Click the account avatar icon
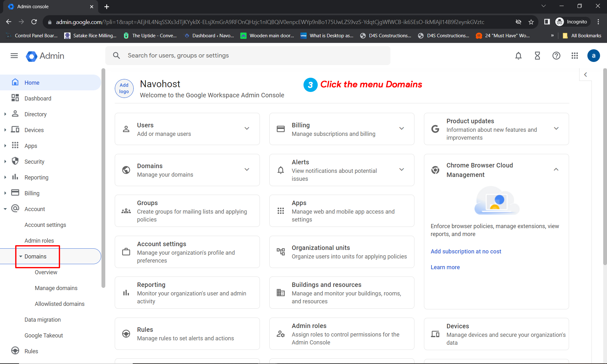The height and width of the screenshot is (364, 607). 593,56
